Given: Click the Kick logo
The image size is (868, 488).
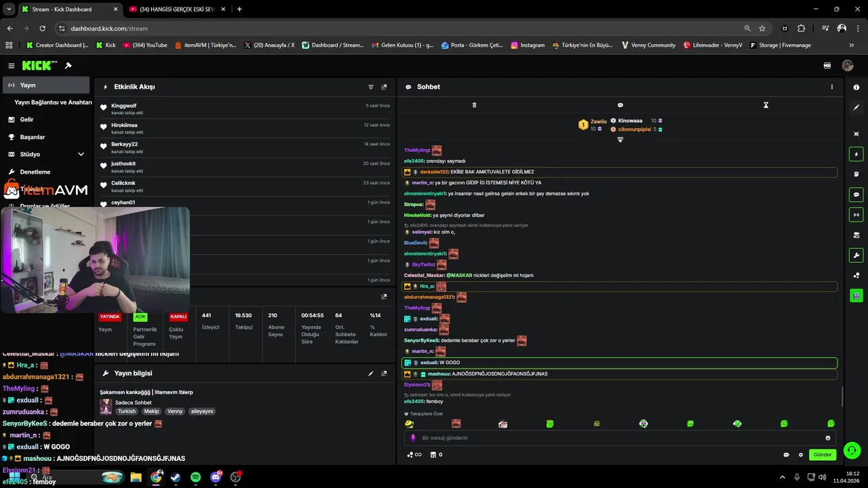Looking at the screenshot, I should pyautogui.click(x=39, y=66).
